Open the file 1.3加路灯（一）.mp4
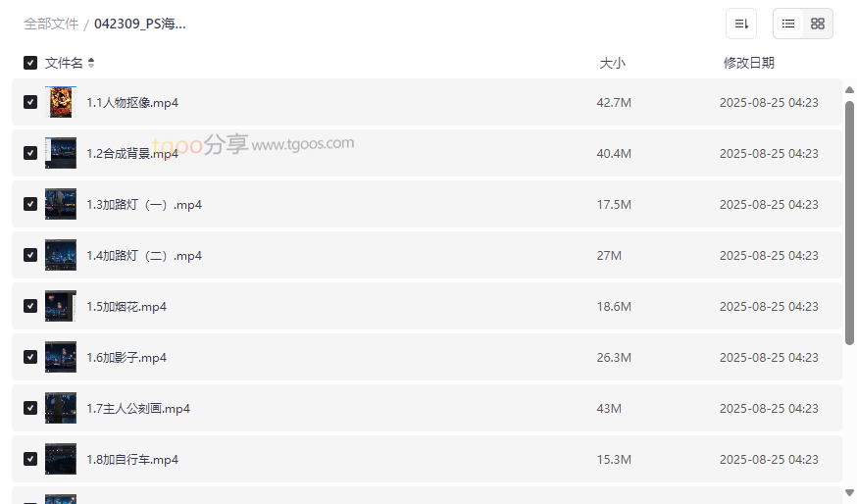The image size is (857, 504). tap(144, 204)
